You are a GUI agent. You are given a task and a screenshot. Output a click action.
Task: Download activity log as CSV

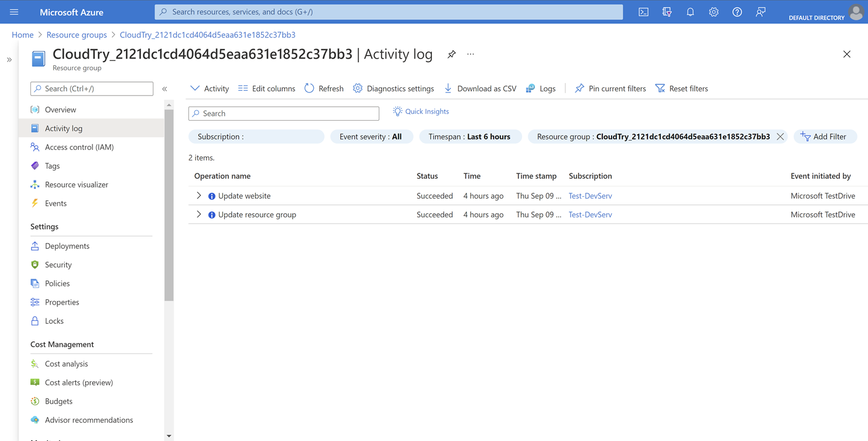click(x=481, y=88)
